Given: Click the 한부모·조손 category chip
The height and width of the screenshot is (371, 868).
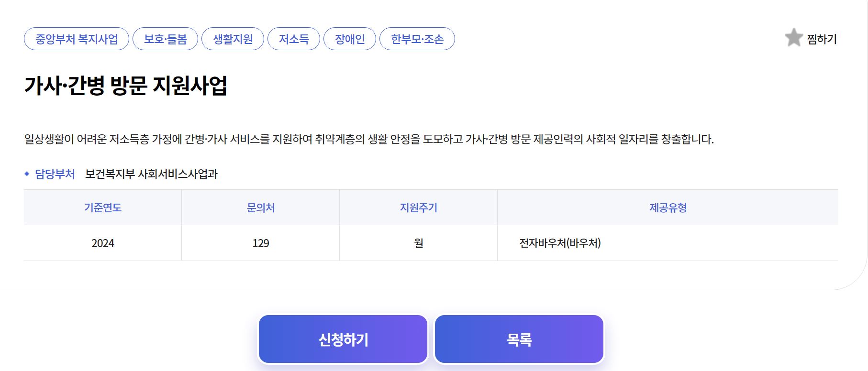Looking at the screenshot, I should (x=417, y=39).
